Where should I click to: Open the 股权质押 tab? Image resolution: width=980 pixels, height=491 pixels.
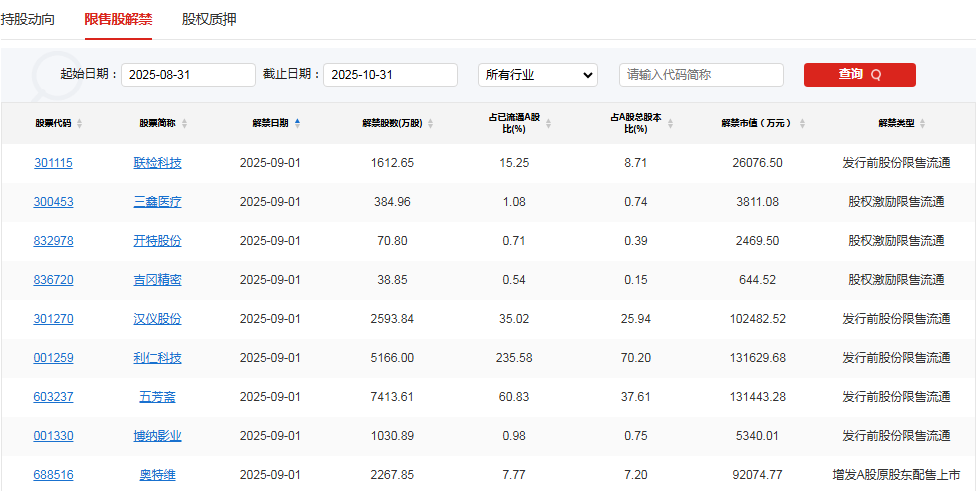209,19
